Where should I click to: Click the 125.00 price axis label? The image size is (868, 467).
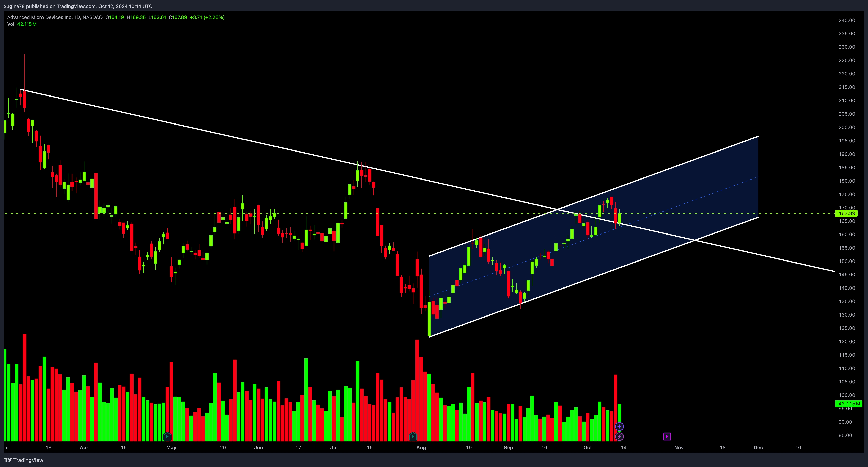coord(847,328)
